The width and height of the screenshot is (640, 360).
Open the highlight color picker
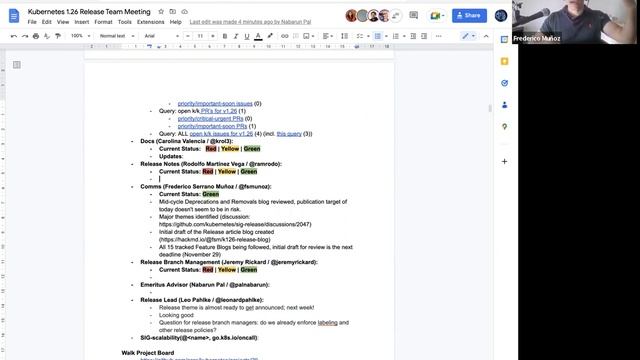tap(270, 36)
